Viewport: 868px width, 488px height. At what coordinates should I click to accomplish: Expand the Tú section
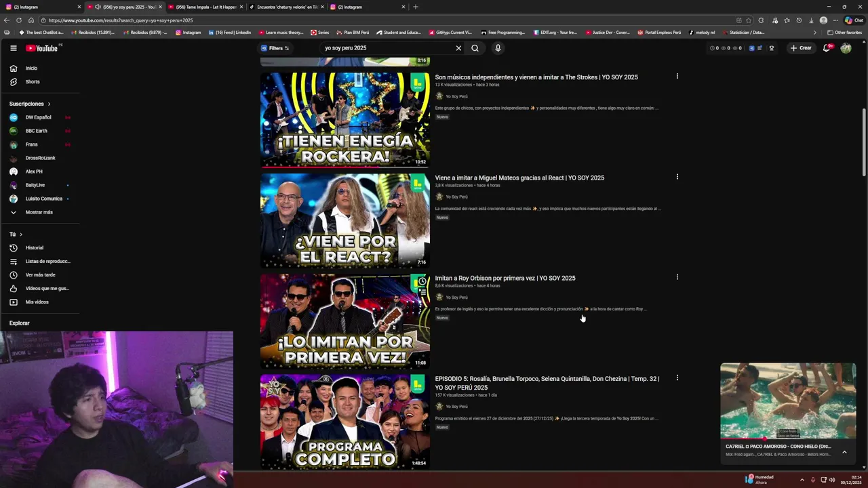pos(15,235)
